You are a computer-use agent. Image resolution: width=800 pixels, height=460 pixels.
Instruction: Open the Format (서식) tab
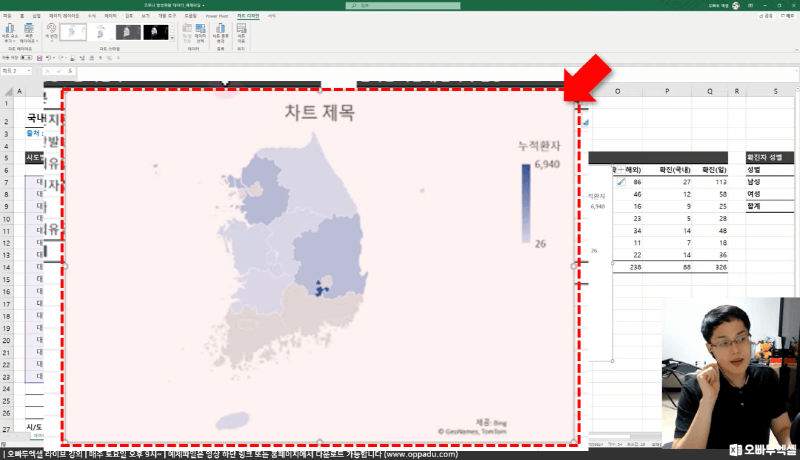pyautogui.click(x=272, y=16)
